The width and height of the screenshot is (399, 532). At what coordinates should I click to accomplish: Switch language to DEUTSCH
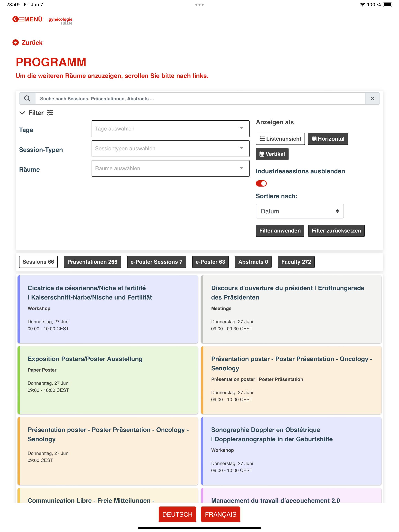(177, 514)
